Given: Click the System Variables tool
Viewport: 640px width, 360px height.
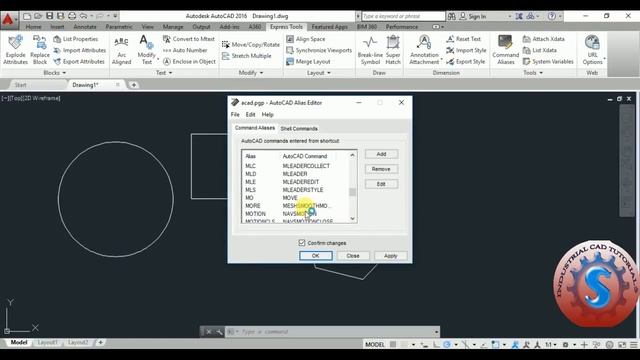Looking at the screenshot, I should 548,62.
